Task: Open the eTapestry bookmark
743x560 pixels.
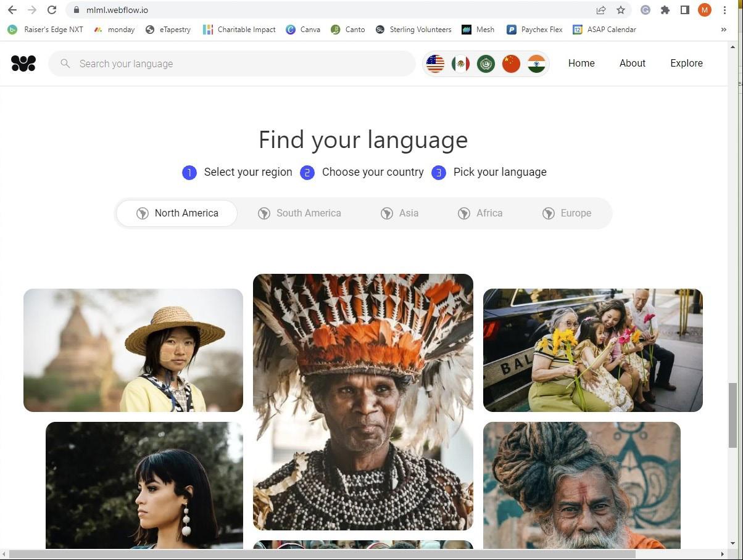Action: (x=168, y=29)
